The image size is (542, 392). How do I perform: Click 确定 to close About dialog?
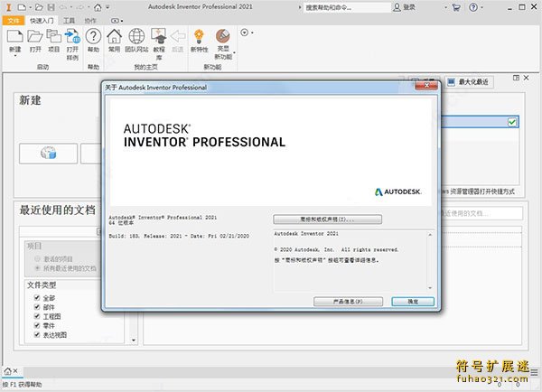click(413, 302)
